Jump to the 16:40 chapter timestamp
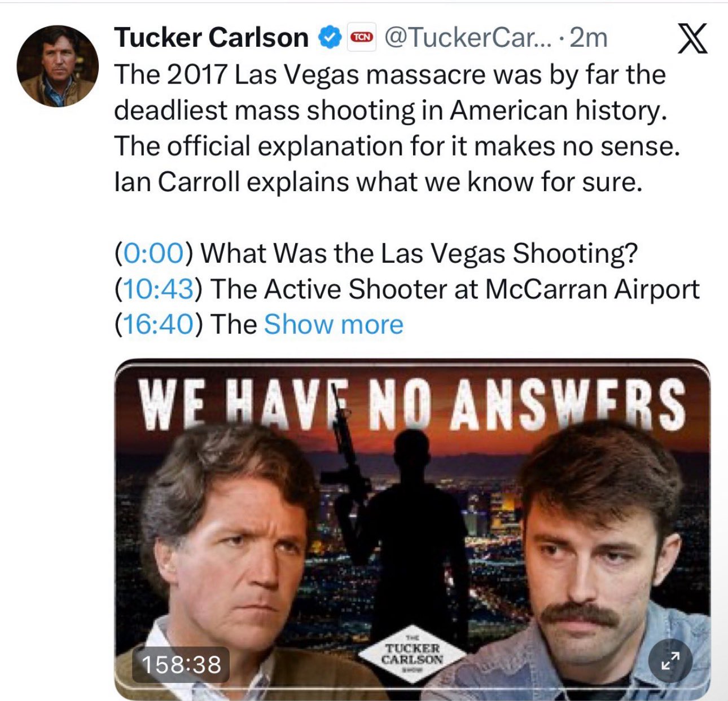This screenshot has width=728, height=701. 158,325
